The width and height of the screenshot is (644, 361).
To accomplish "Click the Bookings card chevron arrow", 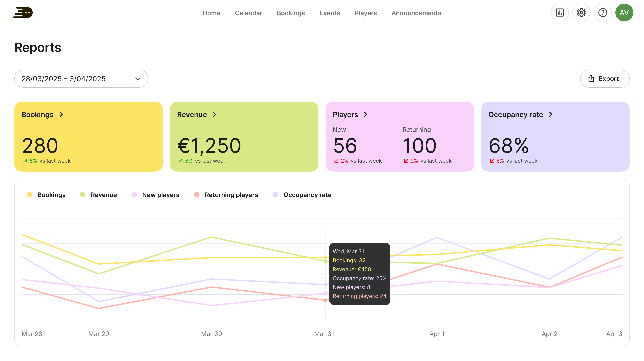I will (x=61, y=114).
